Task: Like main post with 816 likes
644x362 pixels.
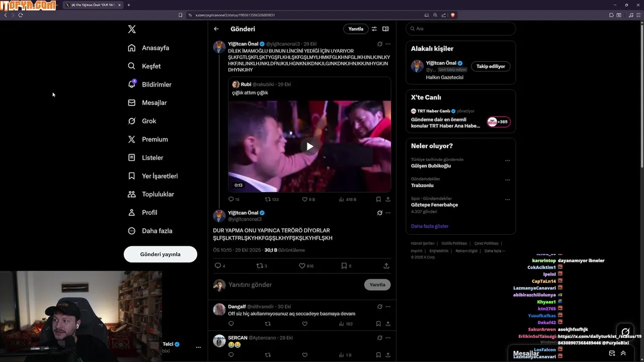Action: (x=306, y=265)
